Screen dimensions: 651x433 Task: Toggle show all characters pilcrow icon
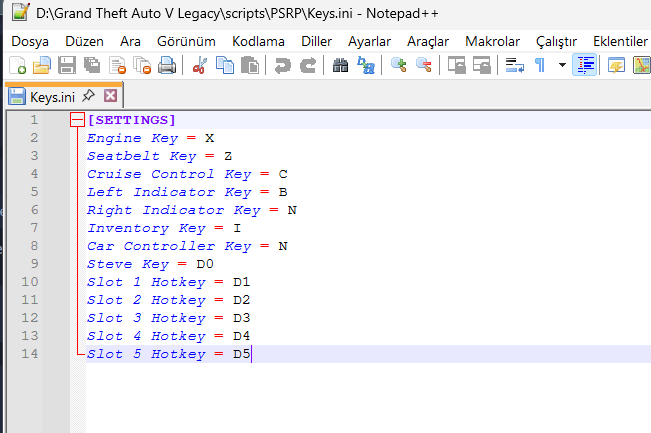pos(540,65)
